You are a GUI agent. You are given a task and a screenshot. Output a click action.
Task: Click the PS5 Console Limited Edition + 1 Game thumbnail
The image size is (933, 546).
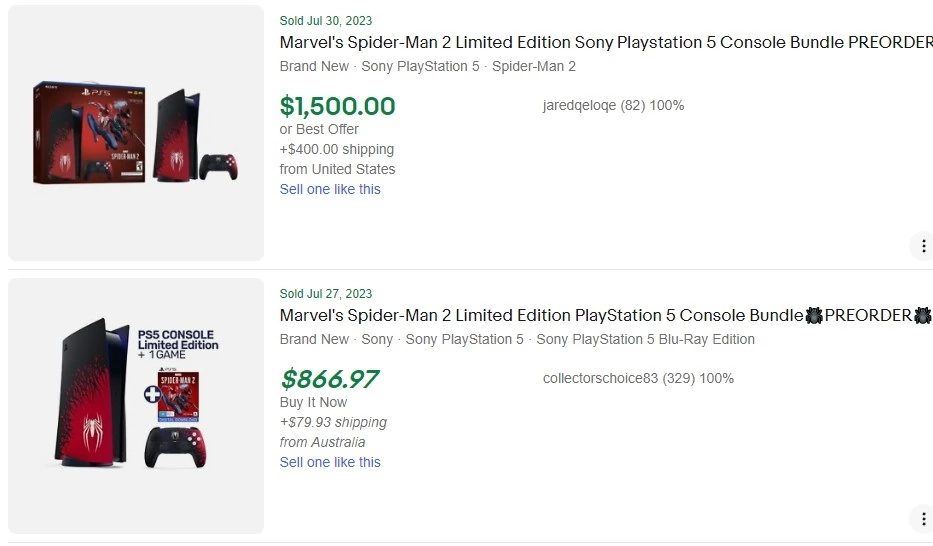pos(136,405)
